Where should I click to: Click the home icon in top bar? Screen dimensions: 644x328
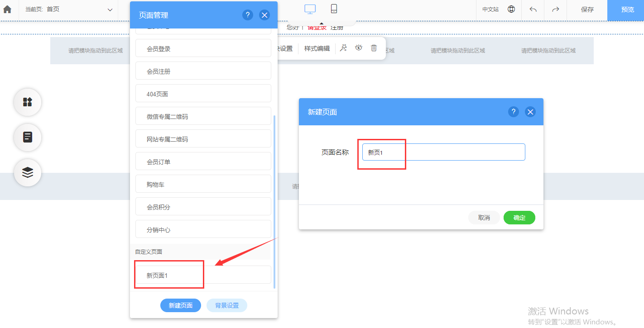click(x=8, y=10)
